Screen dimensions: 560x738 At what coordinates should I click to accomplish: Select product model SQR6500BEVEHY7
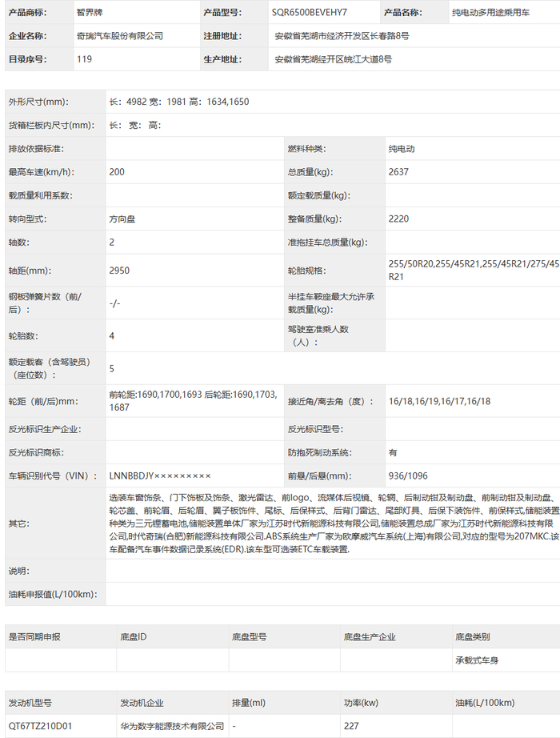pos(309,13)
